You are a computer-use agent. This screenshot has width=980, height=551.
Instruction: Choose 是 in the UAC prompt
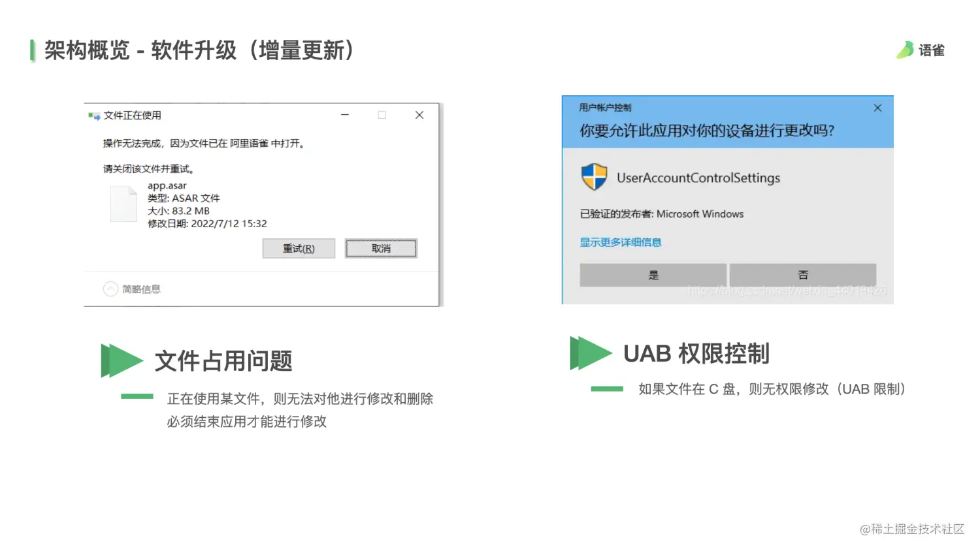(653, 275)
